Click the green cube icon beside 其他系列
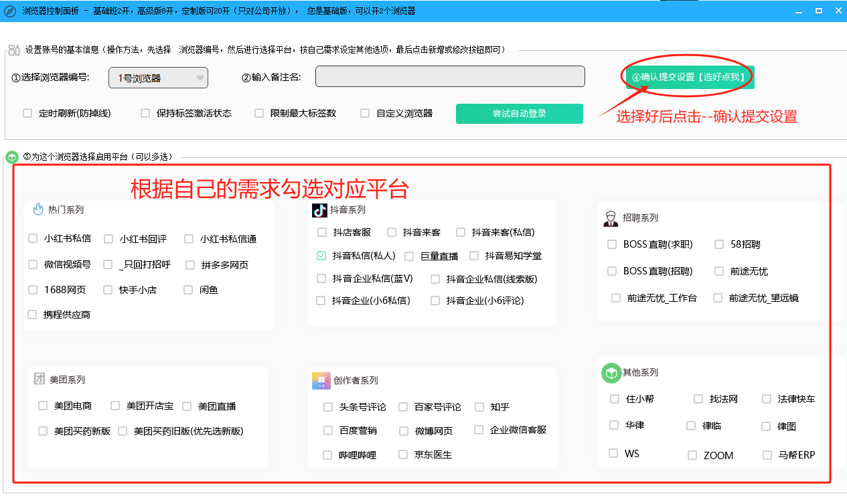 click(611, 373)
